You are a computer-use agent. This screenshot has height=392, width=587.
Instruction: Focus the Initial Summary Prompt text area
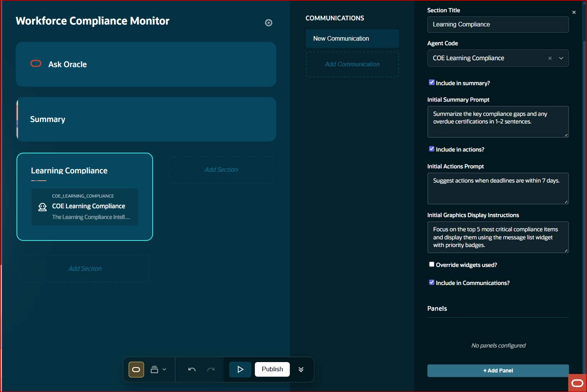point(498,122)
